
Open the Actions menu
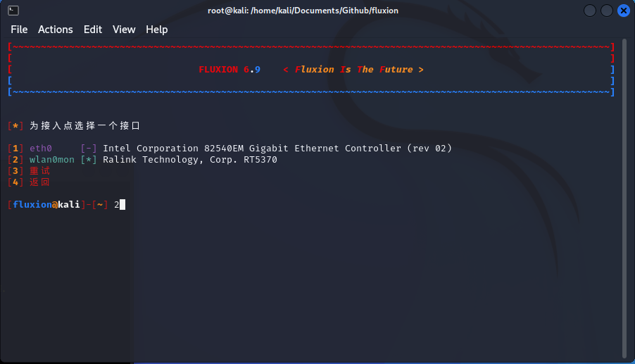click(x=56, y=30)
